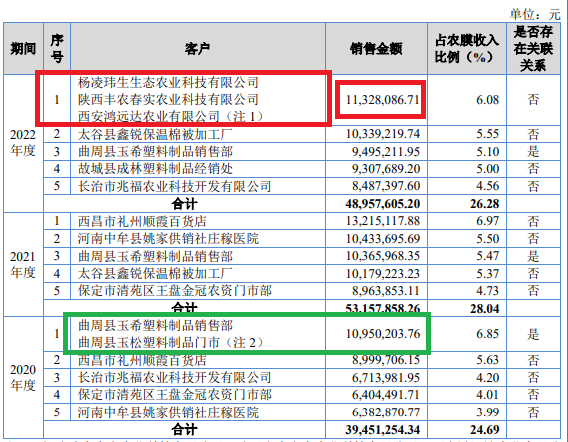Select the 2022 total 48,957,605.20
Image resolution: width=568 pixels, height=442 pixels.
point(383,204)
